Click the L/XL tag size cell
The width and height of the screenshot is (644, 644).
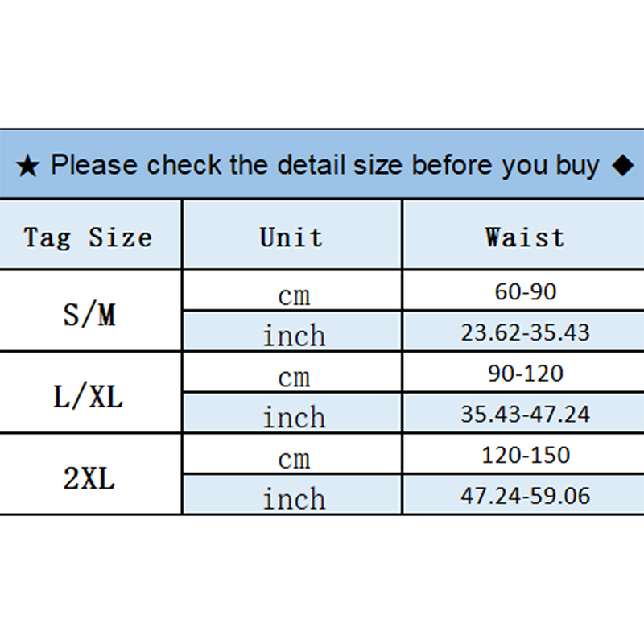pos(89,395)
